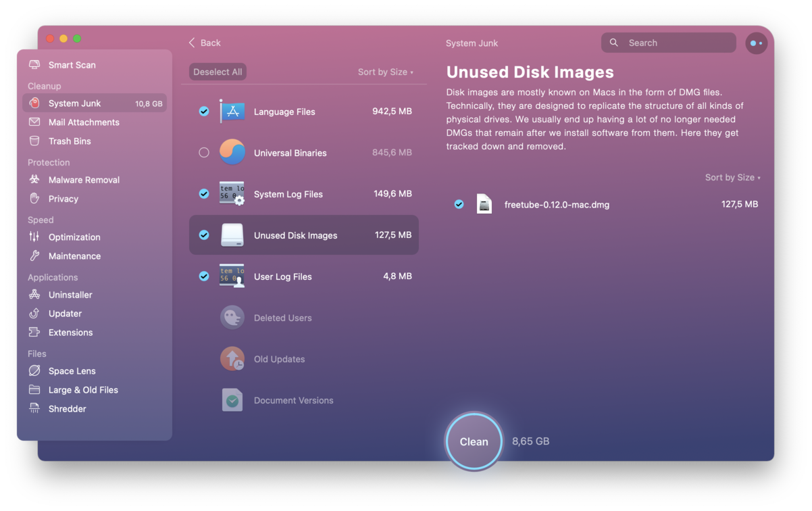
Task: Click the freetube dmg file icon
Action: click(x=484, y=204)
